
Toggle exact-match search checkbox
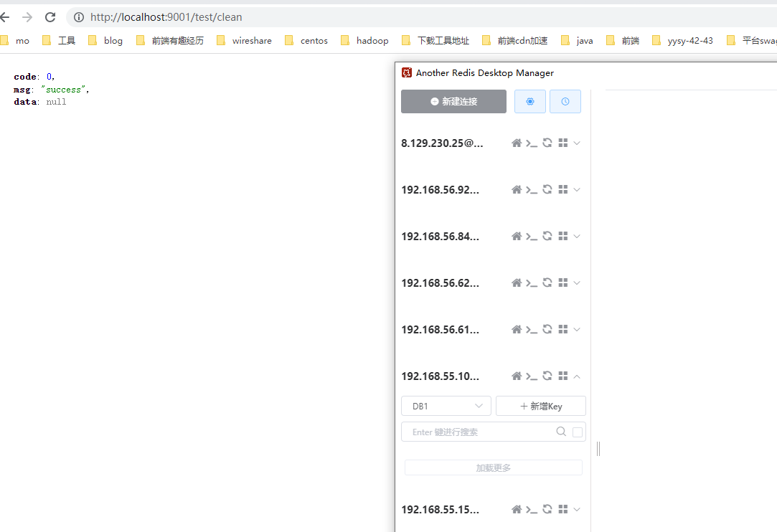click(578, 432)
